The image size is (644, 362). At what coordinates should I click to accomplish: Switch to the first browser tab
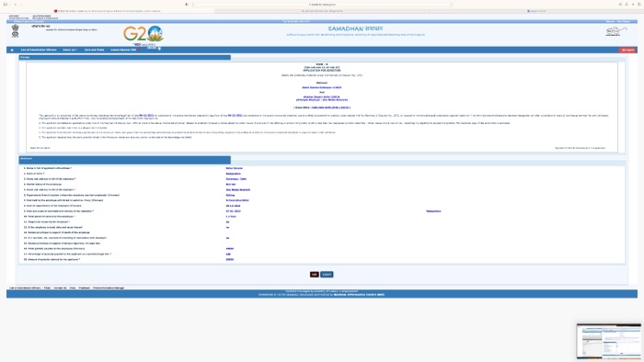pos(108,11)
